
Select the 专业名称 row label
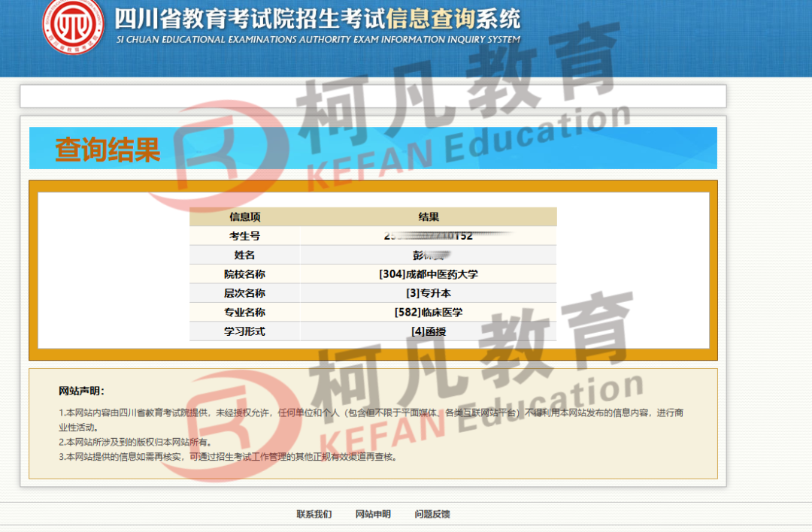click(244, 312)
